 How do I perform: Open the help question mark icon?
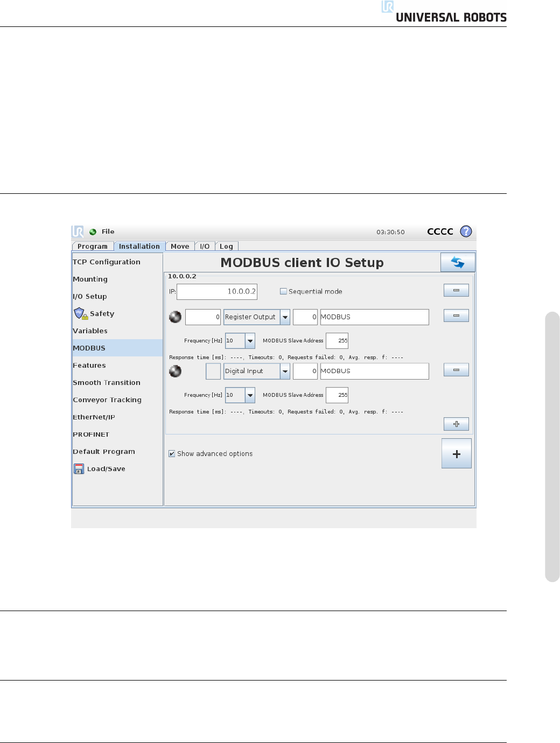click(466, 232)
